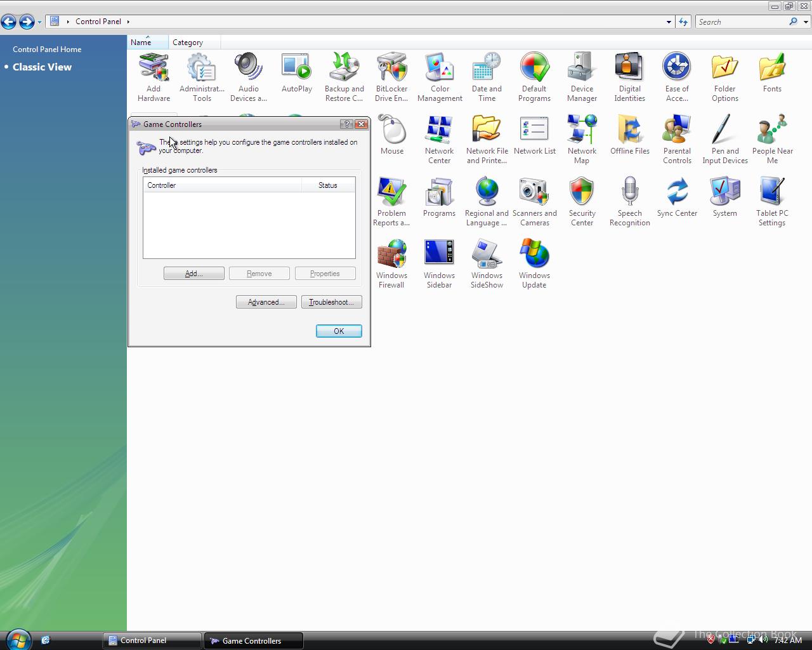Open Sync Center icon
This screenshot has width=812, height=650.
[677, 197]
